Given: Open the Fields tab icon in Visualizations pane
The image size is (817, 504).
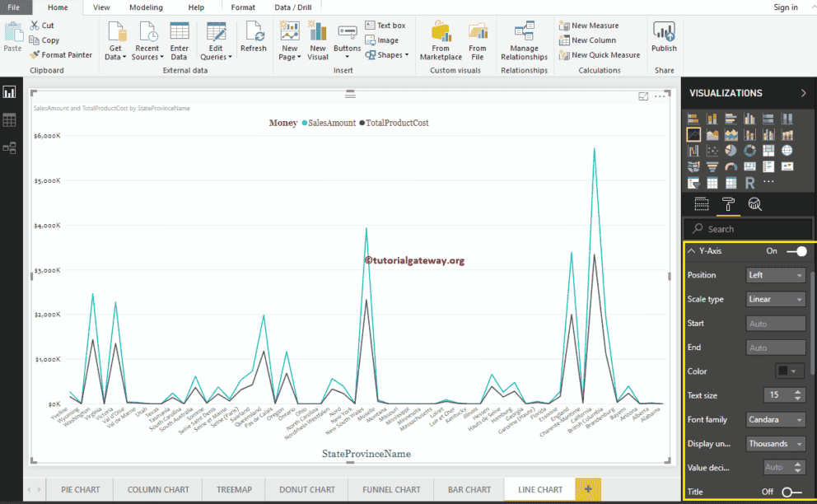Looking at the screenshot, I should tap(702, 205).
